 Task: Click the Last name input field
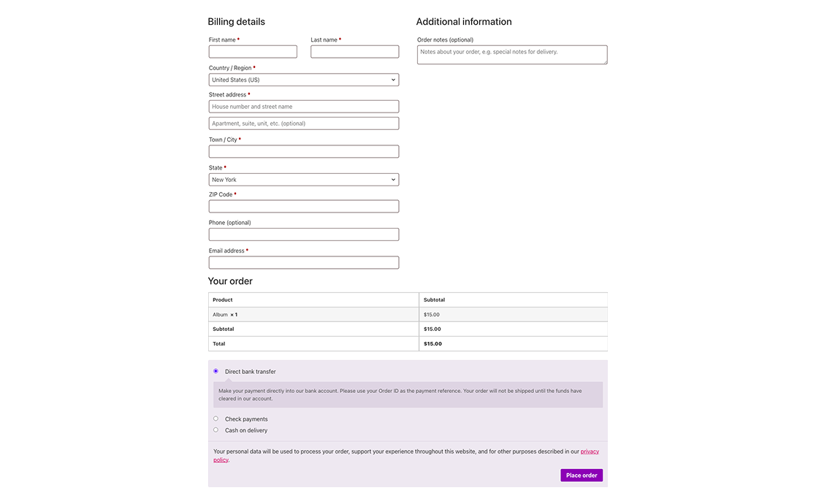point(354,51)
